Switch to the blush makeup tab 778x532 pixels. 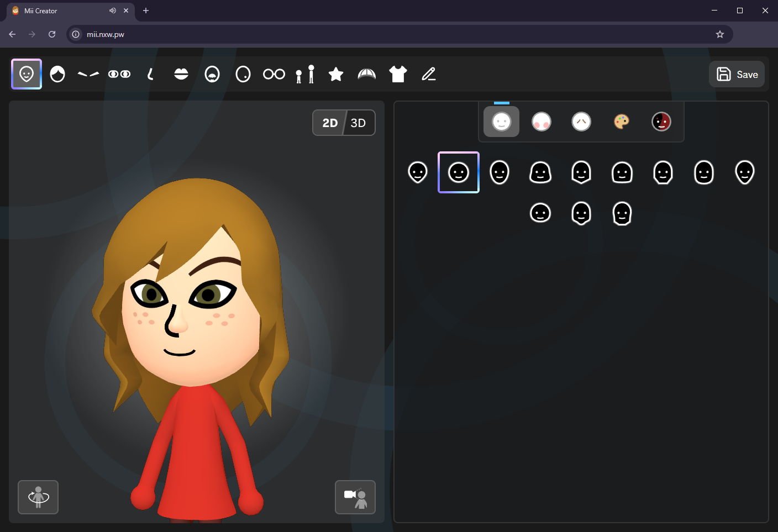(x=542, y=122)
